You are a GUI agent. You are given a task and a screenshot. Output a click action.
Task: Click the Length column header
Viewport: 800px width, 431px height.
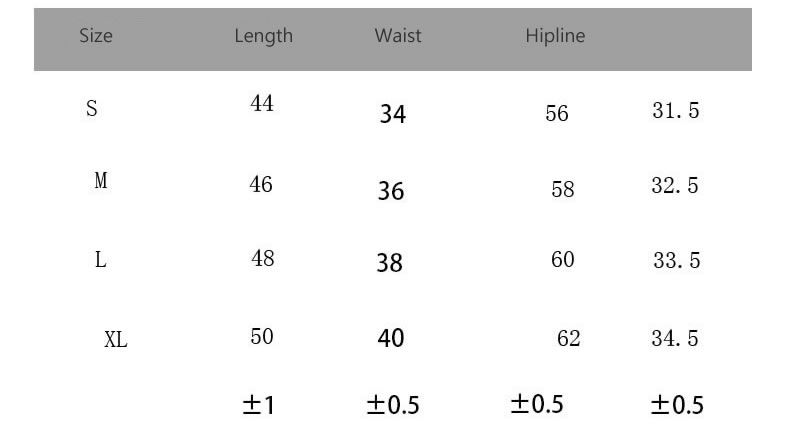(x=263, y=36)
